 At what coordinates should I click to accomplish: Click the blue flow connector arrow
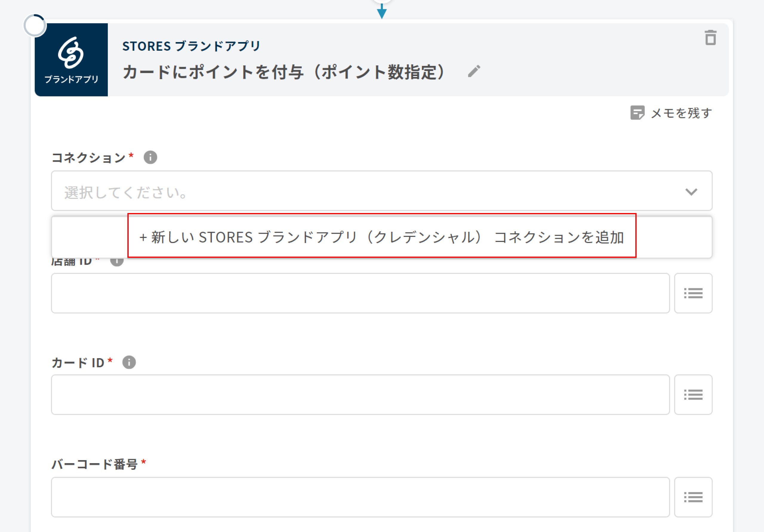point(382,12)
